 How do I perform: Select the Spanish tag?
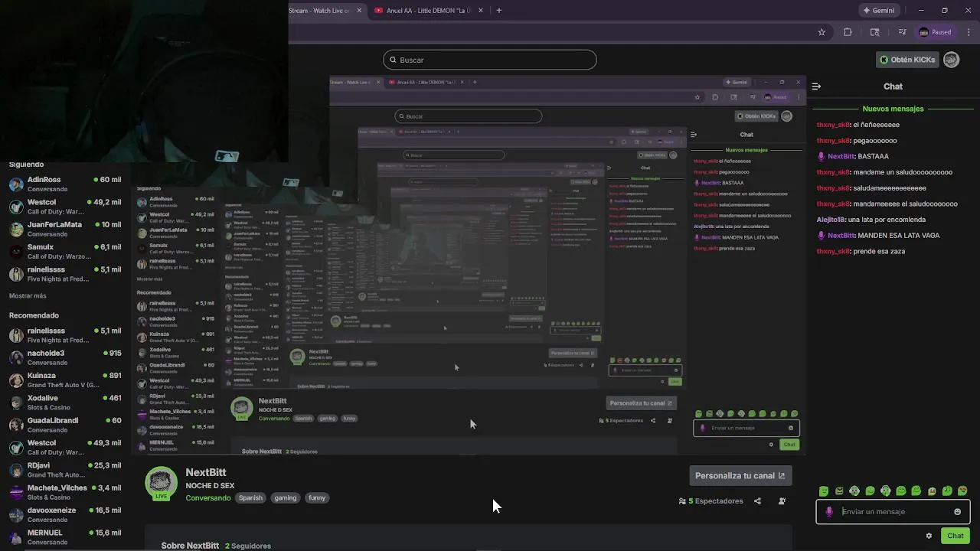pyautogui.click(x=250, y=498)
